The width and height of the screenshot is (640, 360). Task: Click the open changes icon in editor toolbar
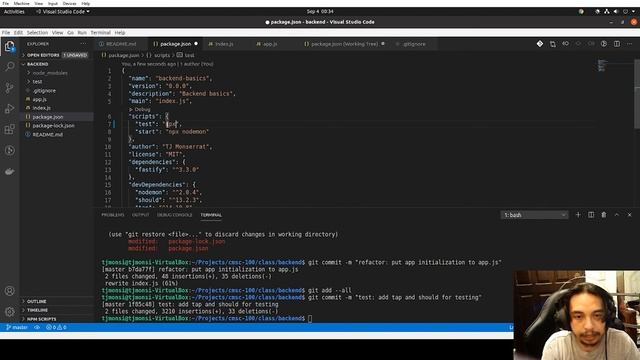[553, 44]
